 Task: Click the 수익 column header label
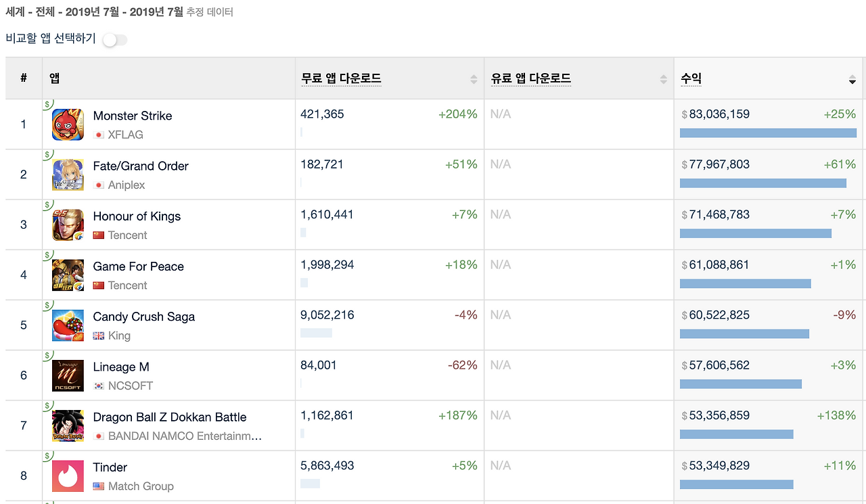(691, 78)
